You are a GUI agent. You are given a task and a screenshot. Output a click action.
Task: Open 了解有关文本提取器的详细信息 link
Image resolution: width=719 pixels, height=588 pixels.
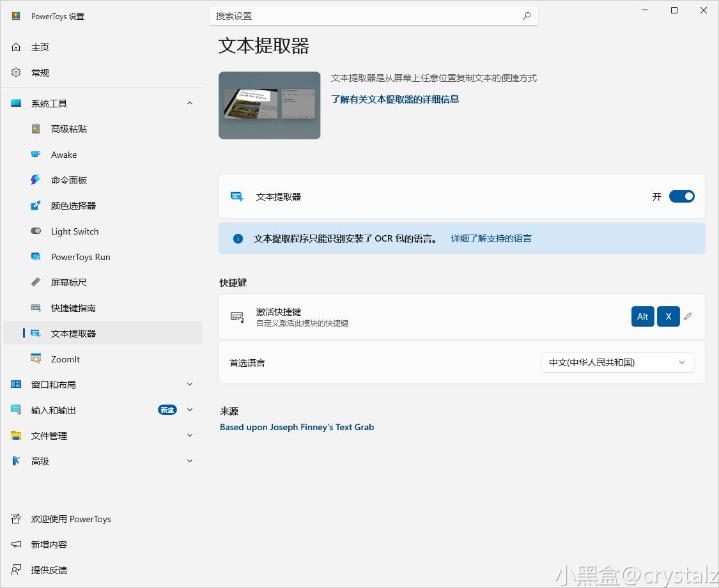coord(395,99)
